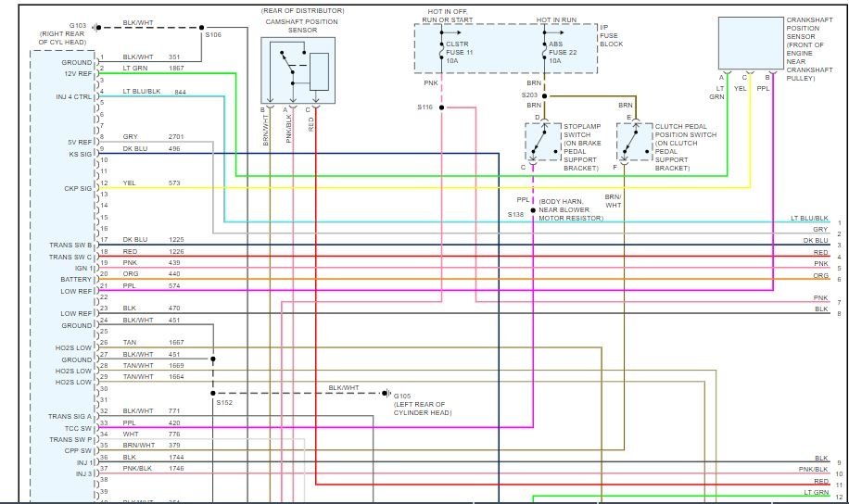Select the S116 splice label
The width and height of the screenshot is (849, 504).
pos(425,107)
